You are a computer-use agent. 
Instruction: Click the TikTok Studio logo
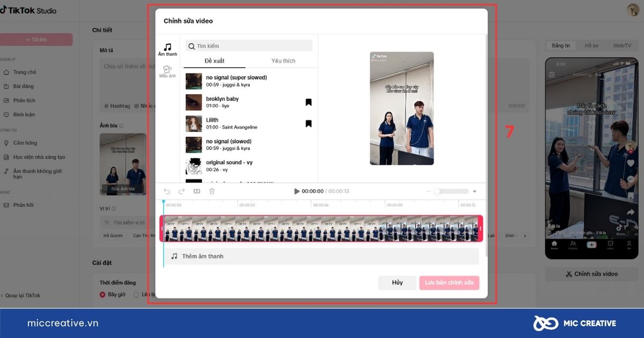click(28, 10)
